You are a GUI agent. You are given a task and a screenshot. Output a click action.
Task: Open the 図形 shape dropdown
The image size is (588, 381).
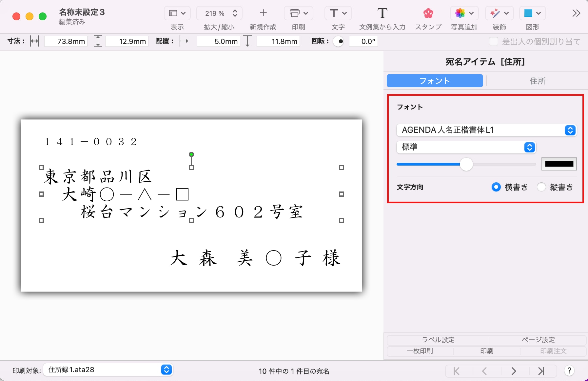click(x=532, y=13)
